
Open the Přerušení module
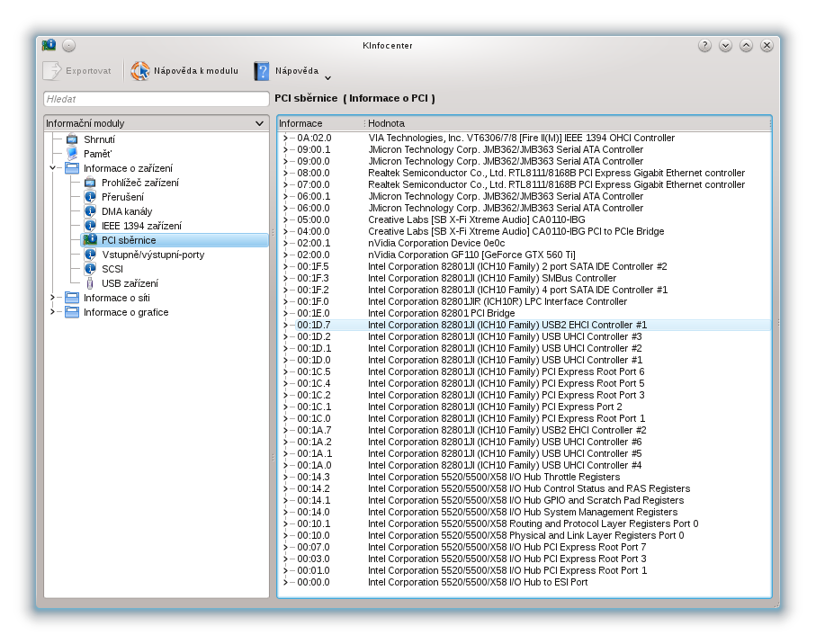point(122,197)
